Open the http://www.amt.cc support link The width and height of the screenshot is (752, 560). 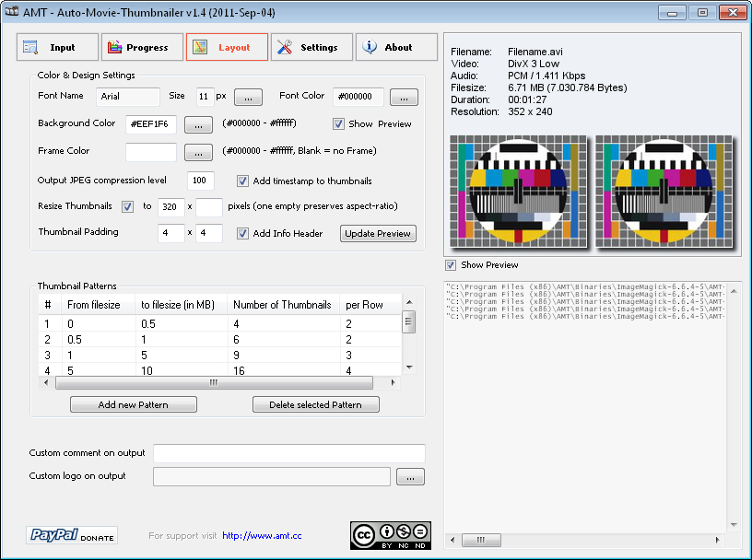(x=262, y=535)
